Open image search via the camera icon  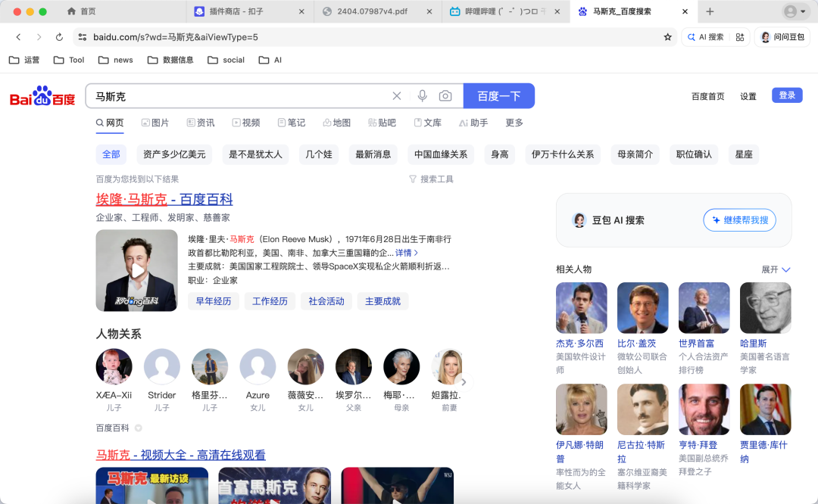445,95
